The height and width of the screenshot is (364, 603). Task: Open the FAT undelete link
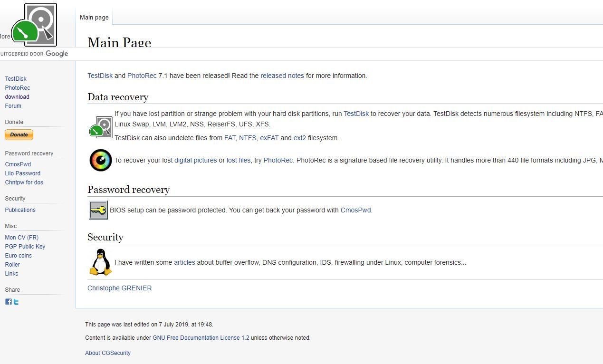[230, 138]
